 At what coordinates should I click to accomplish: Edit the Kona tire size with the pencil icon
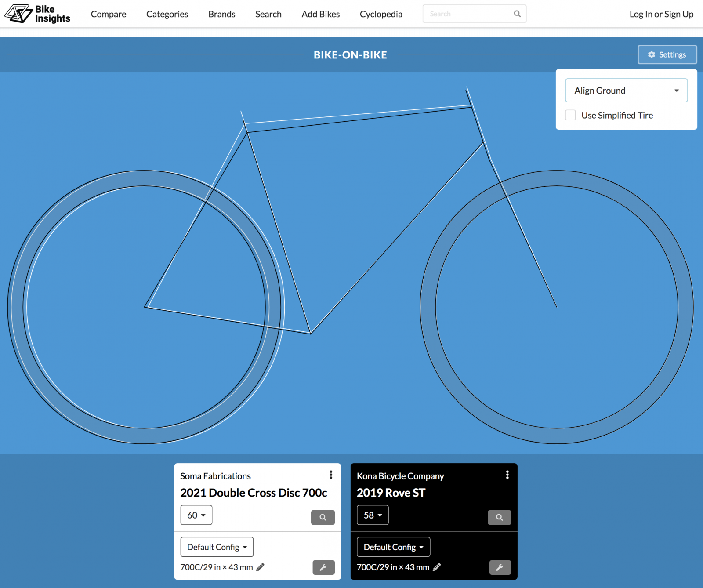pos(437,567)
